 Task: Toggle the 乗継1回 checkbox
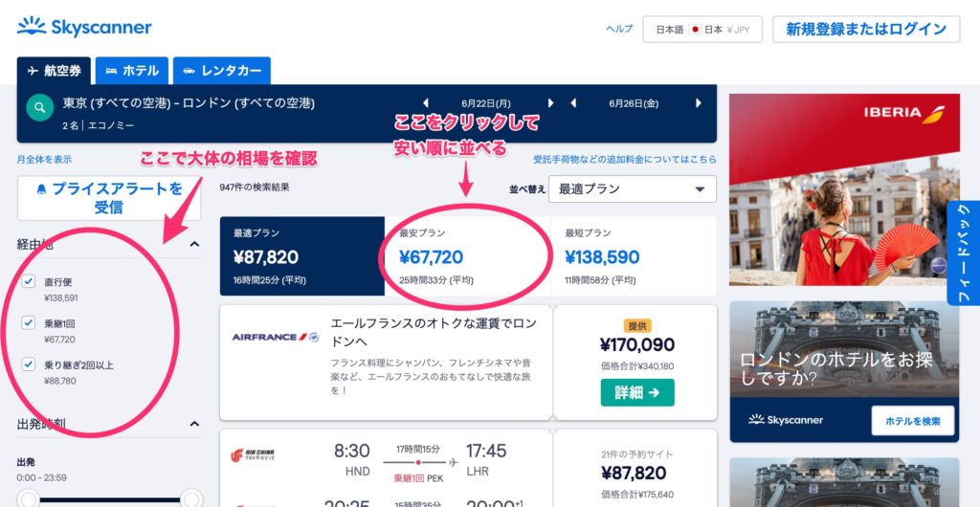28,322
